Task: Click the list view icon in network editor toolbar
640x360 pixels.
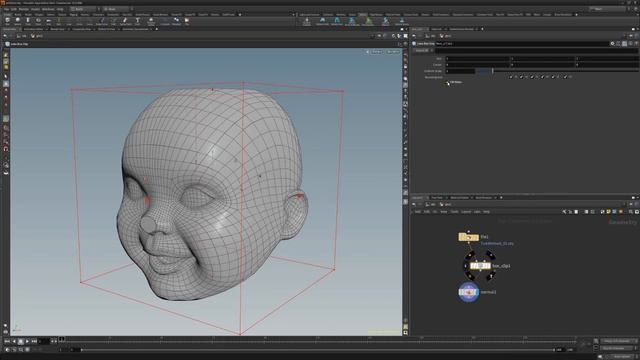Action: (x=576, y=212)
